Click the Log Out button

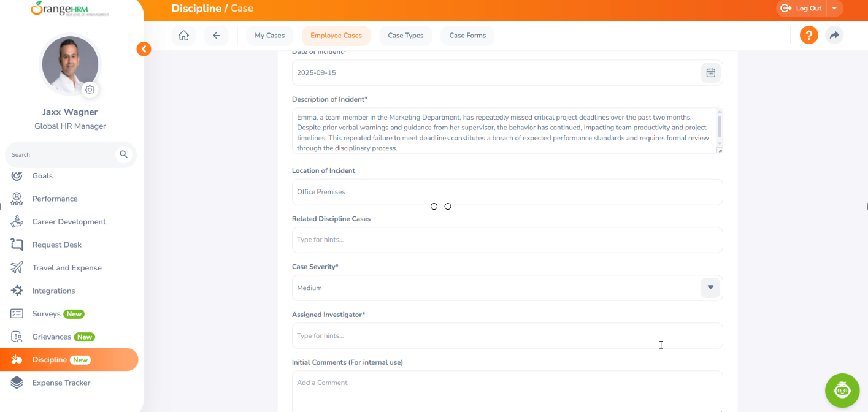point(802,9)
